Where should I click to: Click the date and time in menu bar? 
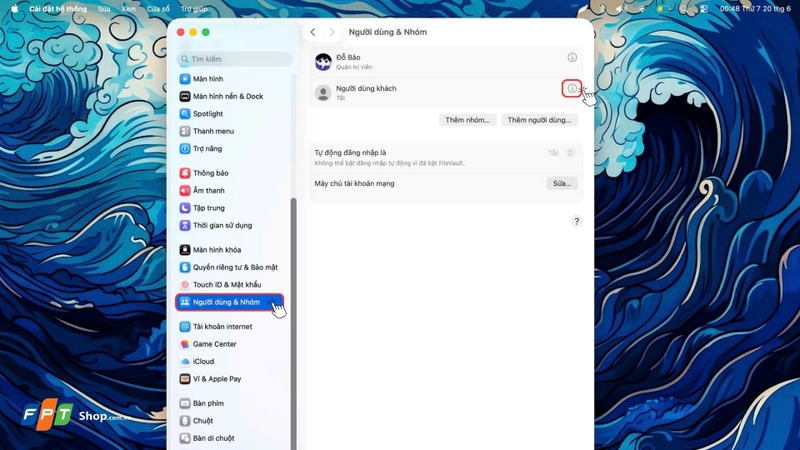coord(755,9)
